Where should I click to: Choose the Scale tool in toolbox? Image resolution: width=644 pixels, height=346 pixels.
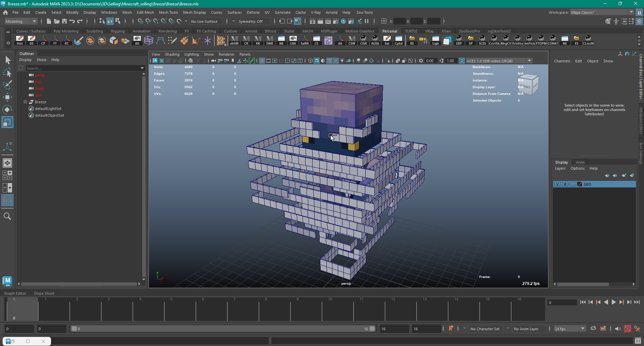[7, 122]
